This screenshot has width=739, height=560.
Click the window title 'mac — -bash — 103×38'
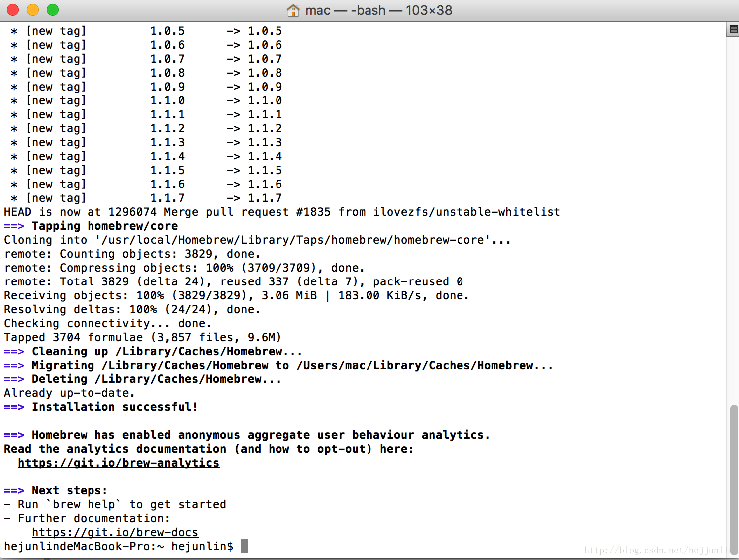tap(379, 10)
